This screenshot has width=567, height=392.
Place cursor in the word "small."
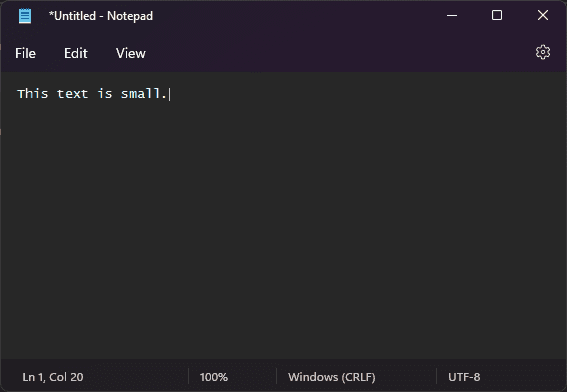144,94
